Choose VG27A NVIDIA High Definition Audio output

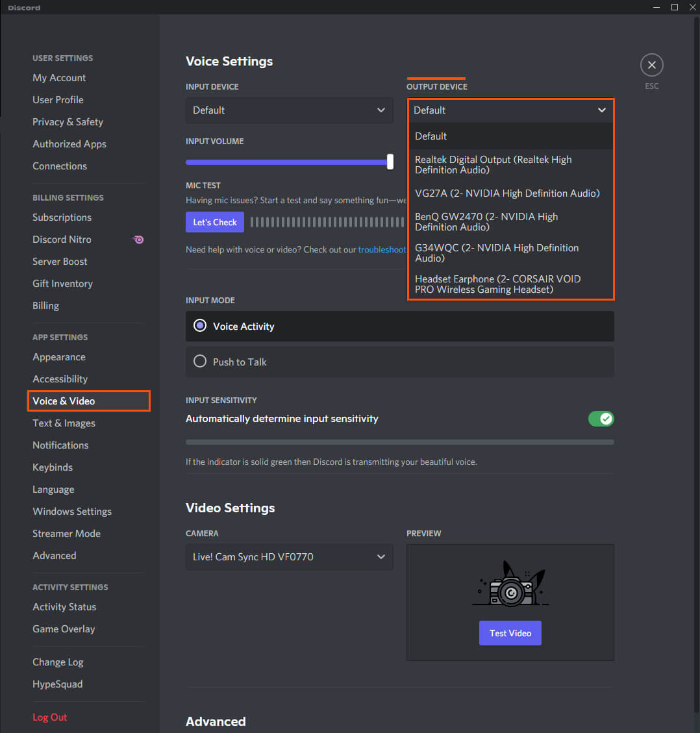click(510, 193)
